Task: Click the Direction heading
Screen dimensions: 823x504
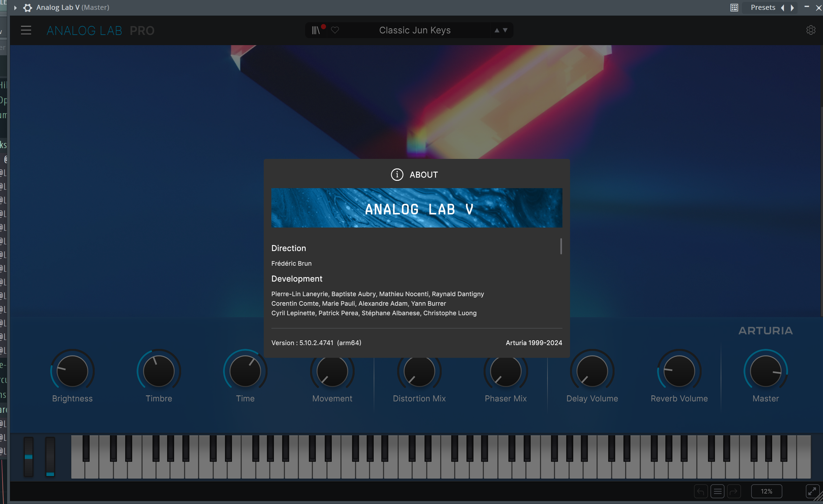Action: point(289,248)
